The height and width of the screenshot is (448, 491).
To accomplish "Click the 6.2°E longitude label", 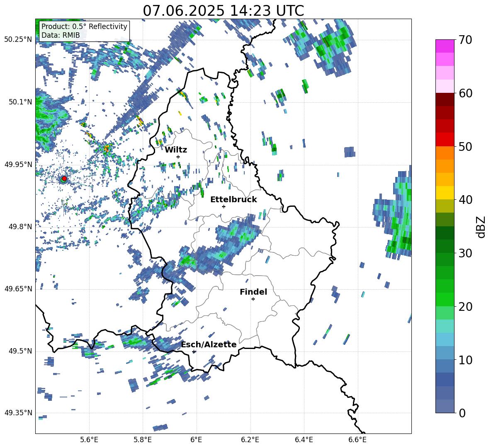I will click(x=250, y=440).
